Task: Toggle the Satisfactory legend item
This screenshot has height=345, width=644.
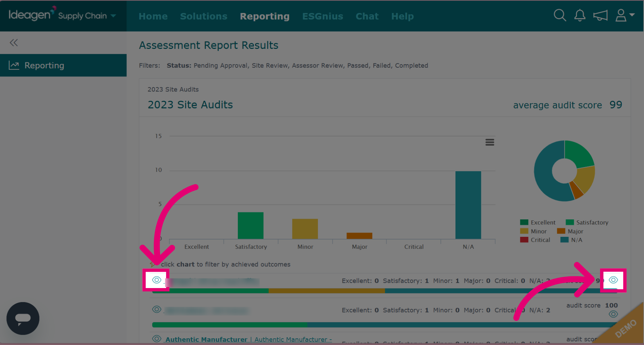Action: click(587, 222)
